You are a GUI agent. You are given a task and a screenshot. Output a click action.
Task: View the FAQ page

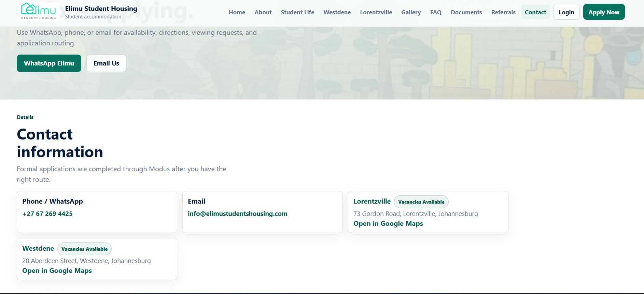click(x=436, y=12)
